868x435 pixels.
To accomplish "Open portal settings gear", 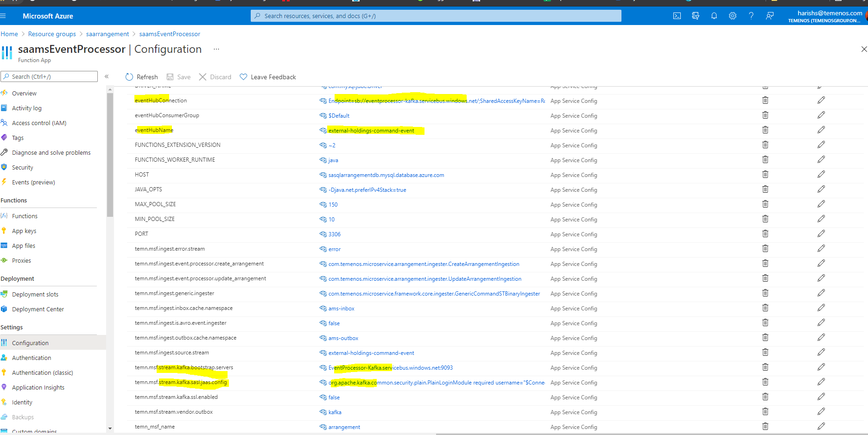I will coord(732,16).
